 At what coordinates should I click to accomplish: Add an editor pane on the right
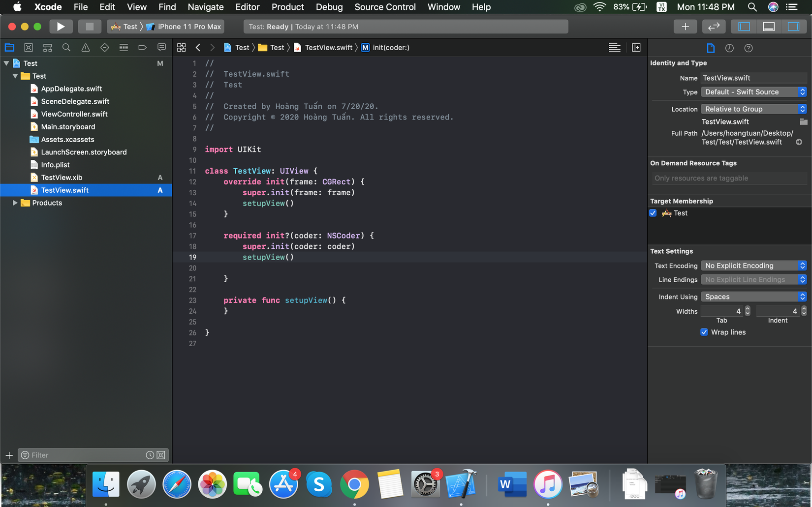[x=636, y=48]
